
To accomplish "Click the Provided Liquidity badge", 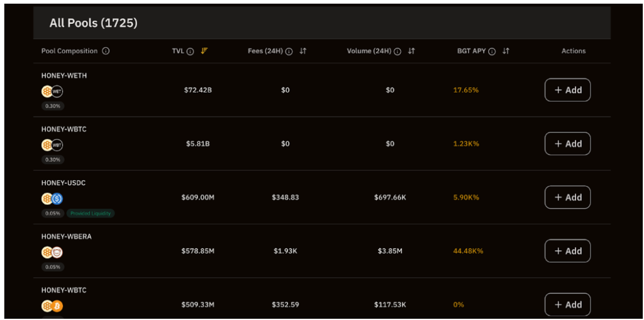I will tap(91, 213).
